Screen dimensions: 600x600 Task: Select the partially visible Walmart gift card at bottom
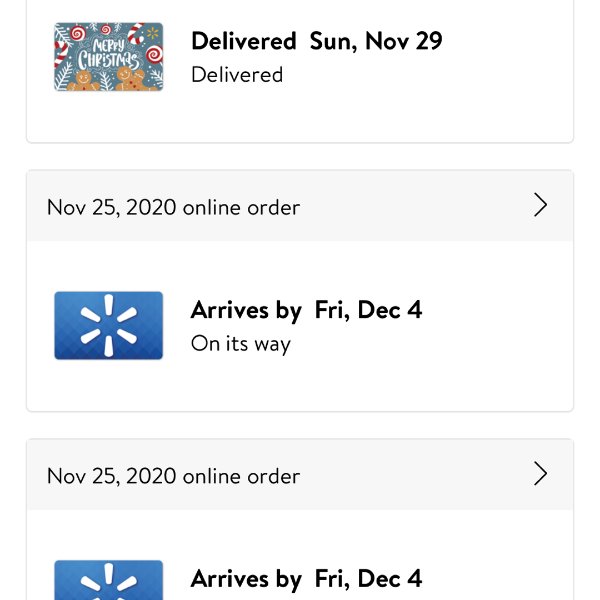click(109, 580)
